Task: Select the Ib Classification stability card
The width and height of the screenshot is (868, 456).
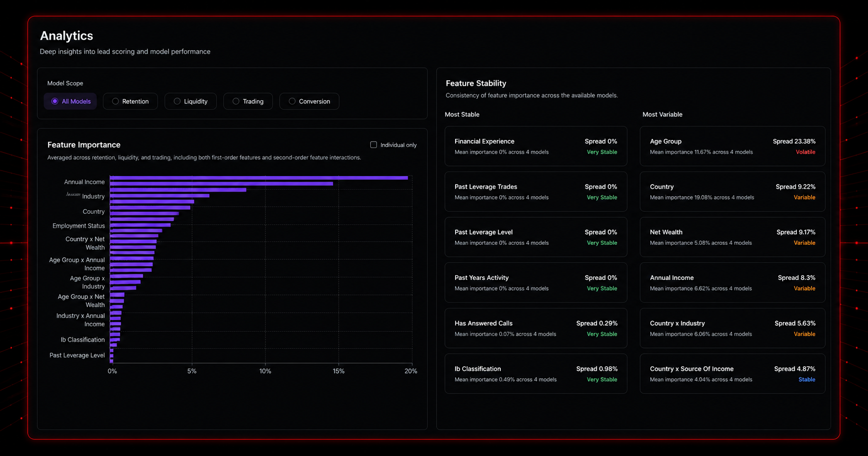Action: 536,374
